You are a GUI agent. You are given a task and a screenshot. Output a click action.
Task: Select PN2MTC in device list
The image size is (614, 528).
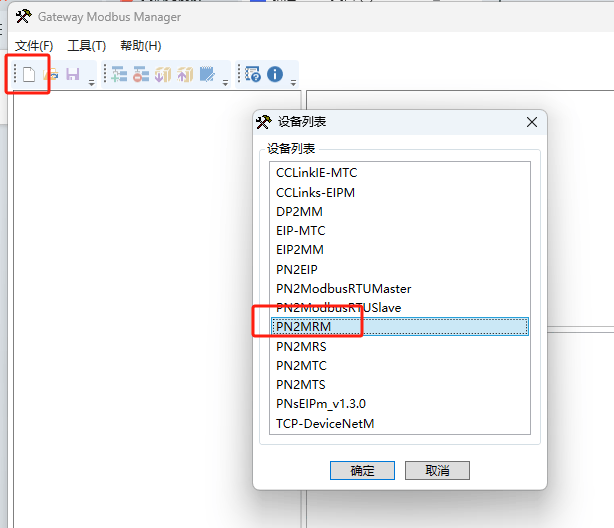(x=400, y=366)
